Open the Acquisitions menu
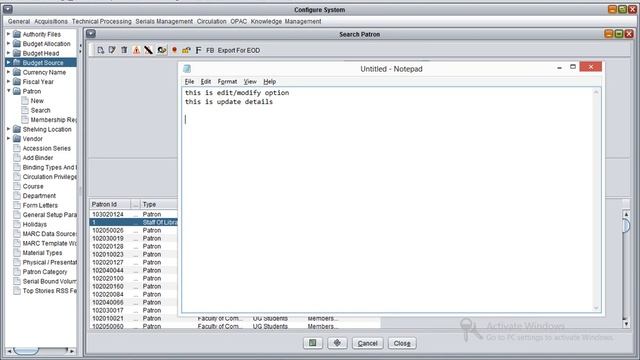Viewport: 640px width, 360px height. click(51, 21)
